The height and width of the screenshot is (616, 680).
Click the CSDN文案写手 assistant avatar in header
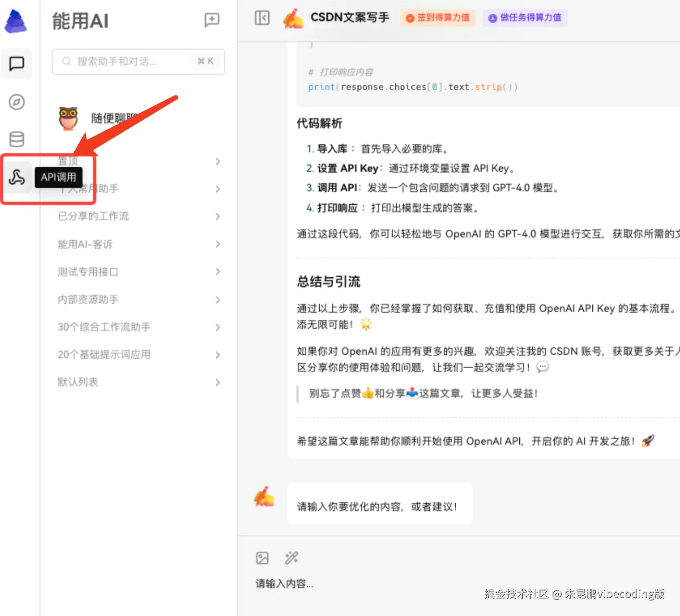coord(293,18)
